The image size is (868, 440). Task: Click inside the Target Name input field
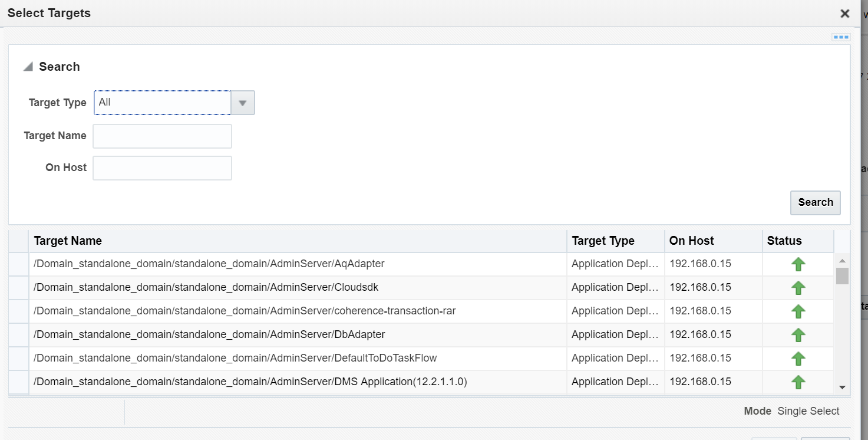[162, 136]
